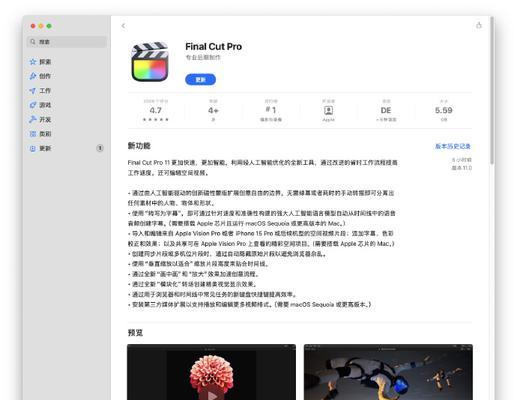Click the rocket icon beside 游戏

point(33,105)
